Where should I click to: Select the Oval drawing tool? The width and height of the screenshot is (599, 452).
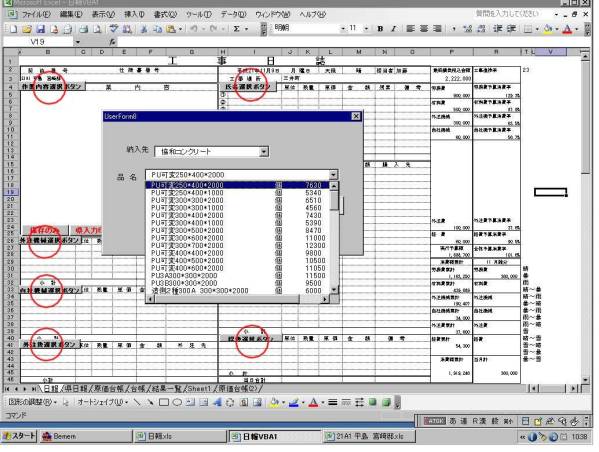click(177, 402)
